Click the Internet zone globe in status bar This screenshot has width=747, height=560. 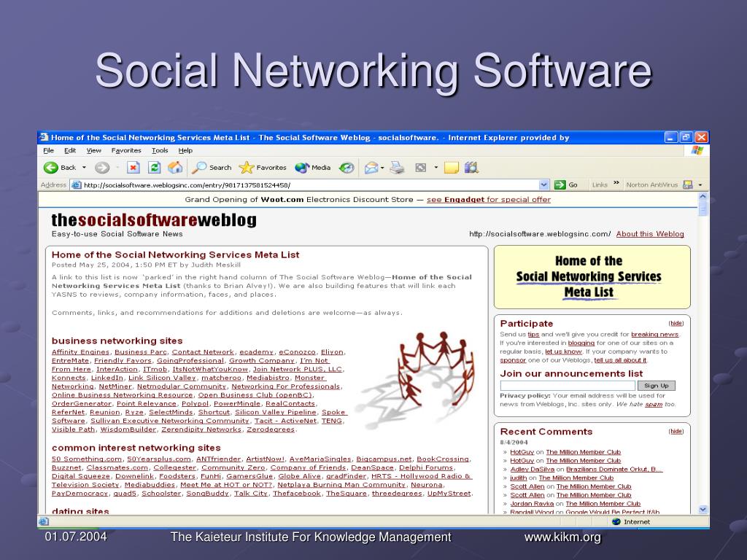616,521
